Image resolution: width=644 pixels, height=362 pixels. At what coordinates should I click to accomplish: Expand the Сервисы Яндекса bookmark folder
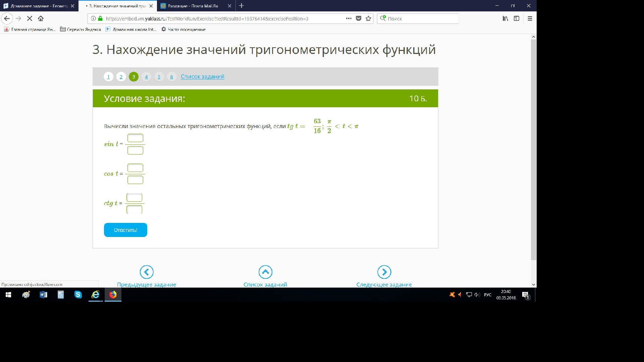click(80, 29)
